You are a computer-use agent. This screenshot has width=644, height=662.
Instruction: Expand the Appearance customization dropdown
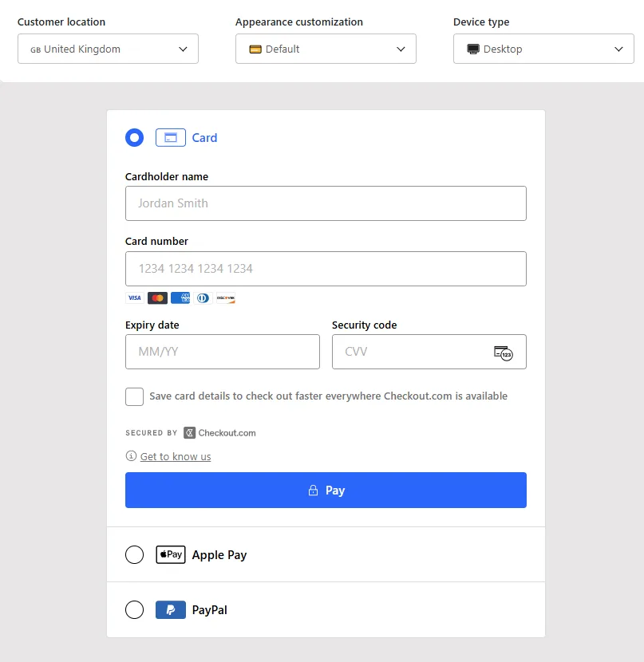(x=326, y=49)
